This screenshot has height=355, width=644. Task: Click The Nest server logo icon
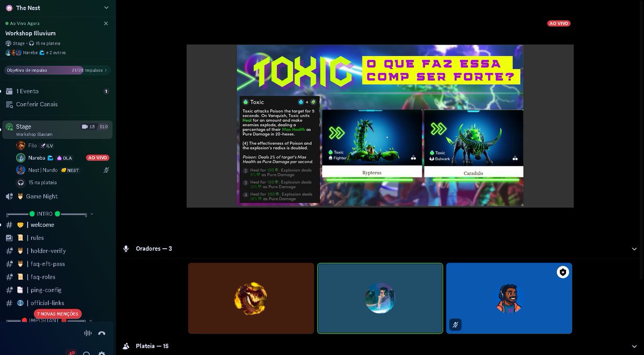click(x=9, y=8)
